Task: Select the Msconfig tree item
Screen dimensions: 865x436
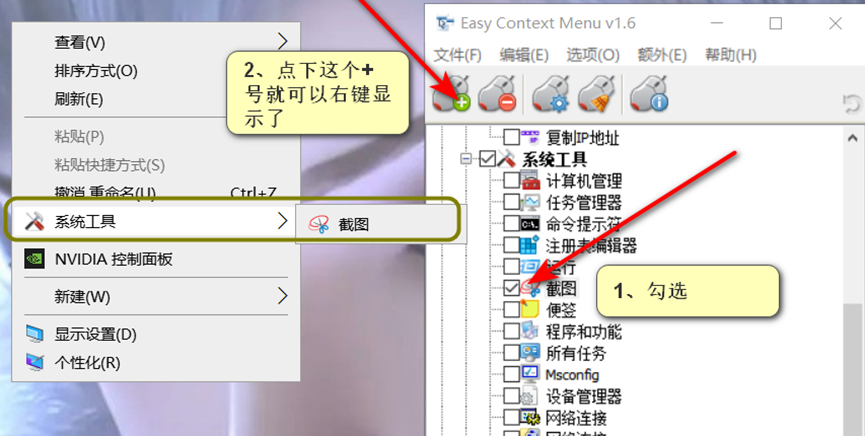Action: pyautogui.click(x=572, y=375)
